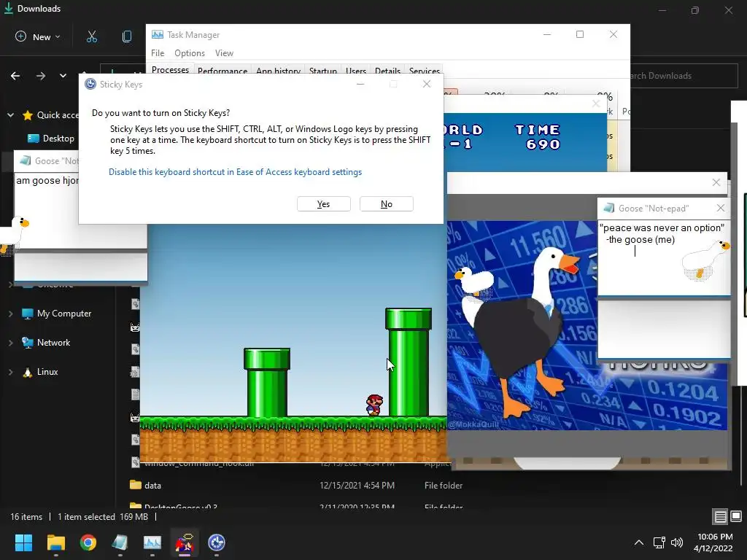Switch to the Performance tab in Task Manager
Screen dimensions: 747x560
click(x=222, y=71)
